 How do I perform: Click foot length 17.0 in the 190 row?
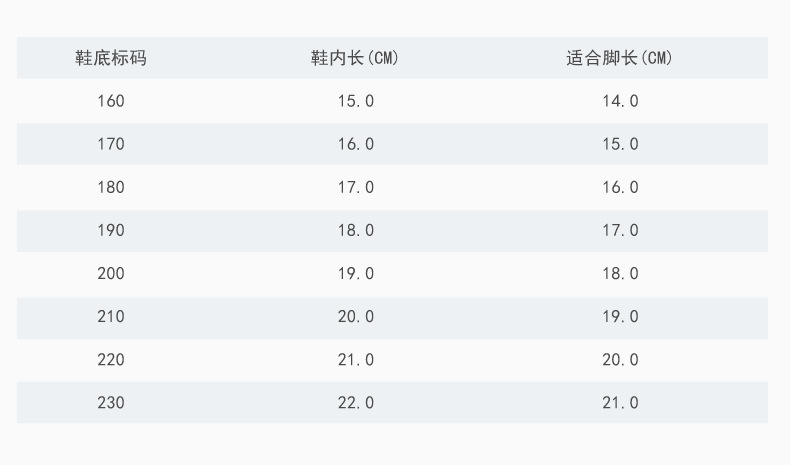pyautogui.click(x=619, y=230)
